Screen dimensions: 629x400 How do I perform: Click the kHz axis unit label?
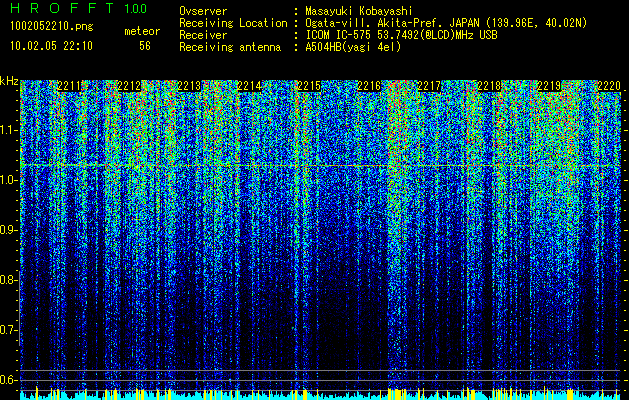pos(9,81)
